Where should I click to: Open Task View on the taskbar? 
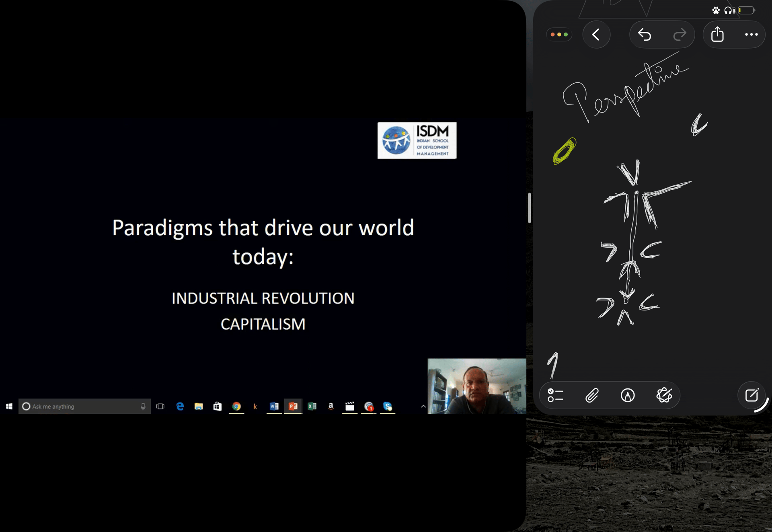point(160,407)
